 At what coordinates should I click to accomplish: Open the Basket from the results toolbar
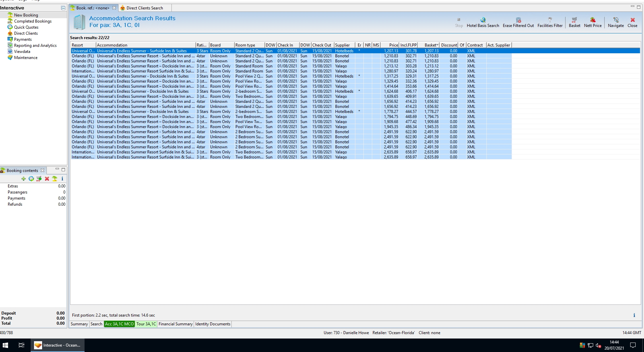pos(574,22)
